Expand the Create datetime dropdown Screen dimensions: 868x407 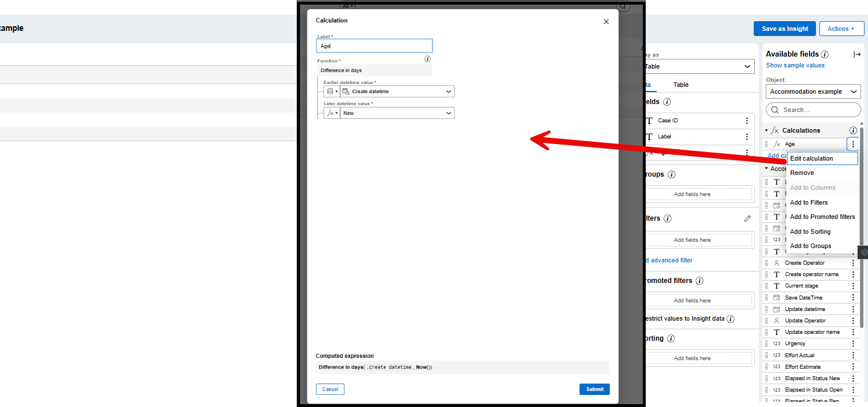click(448, 91)
